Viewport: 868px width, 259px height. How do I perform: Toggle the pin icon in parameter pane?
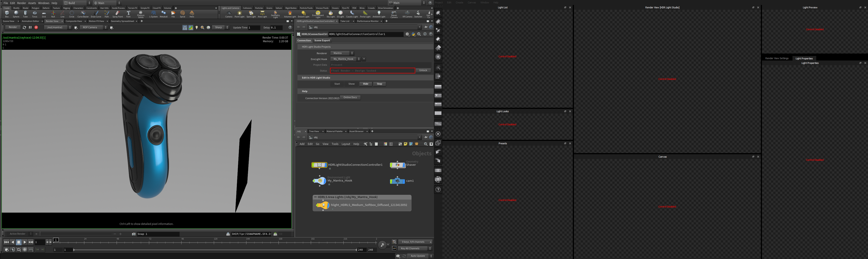[426, 27]
